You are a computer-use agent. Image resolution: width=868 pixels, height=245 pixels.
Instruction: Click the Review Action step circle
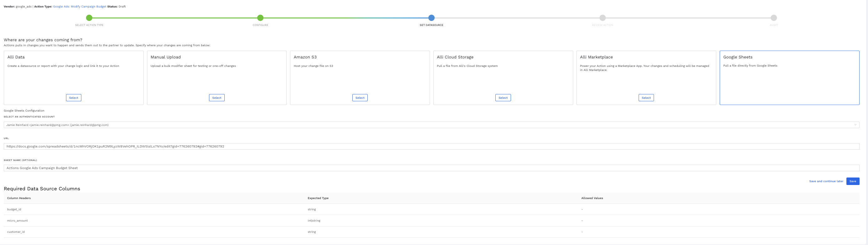tap(602, 18)
